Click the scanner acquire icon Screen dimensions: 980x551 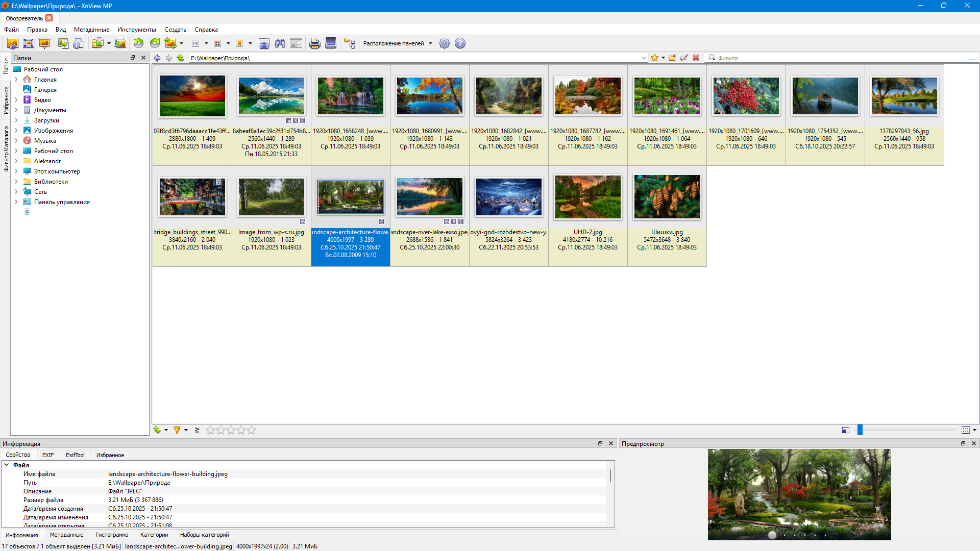(x=331, y=43)
